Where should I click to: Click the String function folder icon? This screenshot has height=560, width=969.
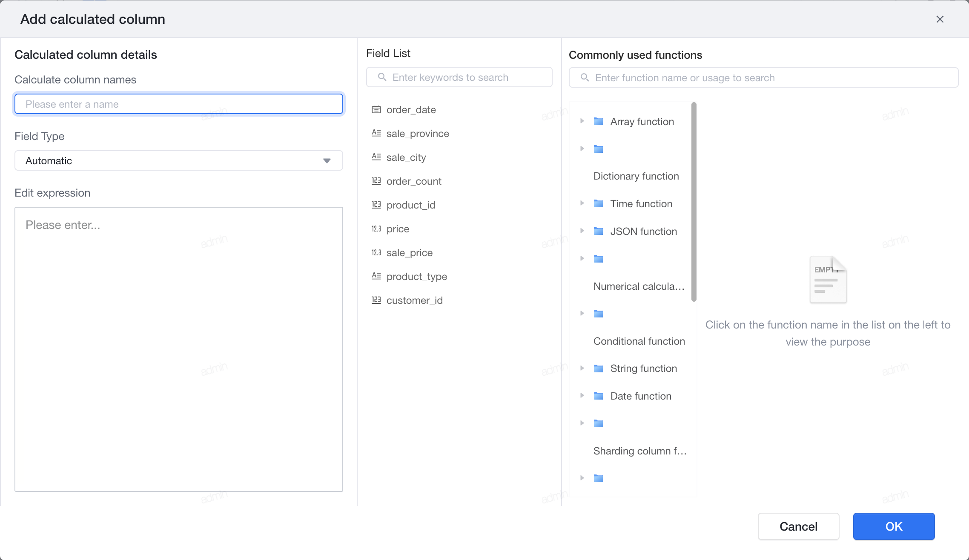pos(599,369)
